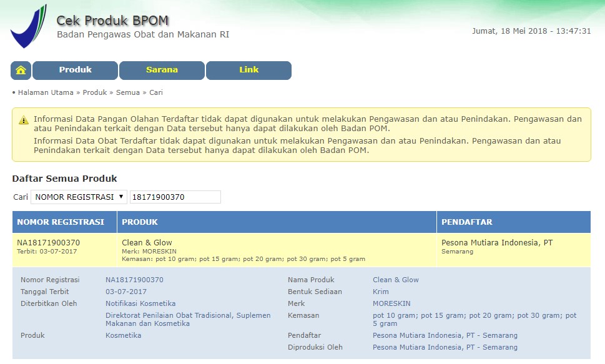This screenshot has width=605, height=364.
Task: Open the Cari breadcrumb link
Action: pyautogui.click(x=156, y=92)
